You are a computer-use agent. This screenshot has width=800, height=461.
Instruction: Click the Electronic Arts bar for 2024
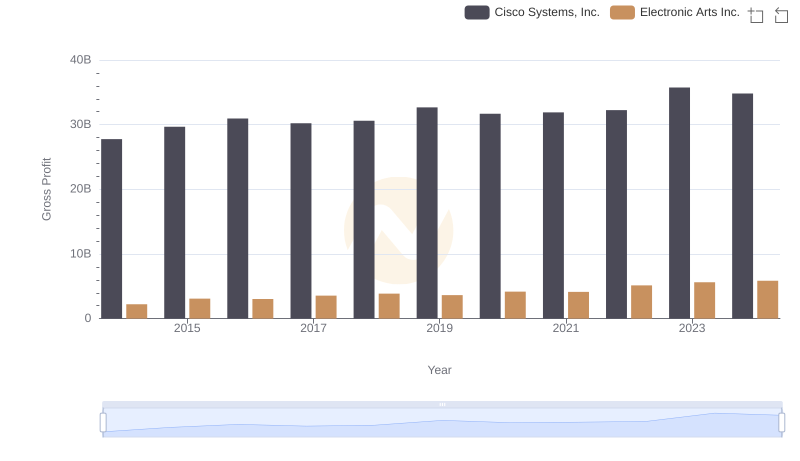(x=768, y=300)
